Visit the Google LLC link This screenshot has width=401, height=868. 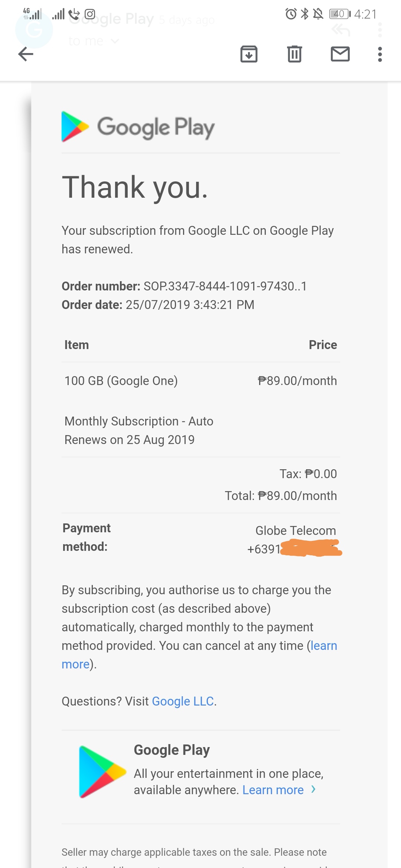183,701
